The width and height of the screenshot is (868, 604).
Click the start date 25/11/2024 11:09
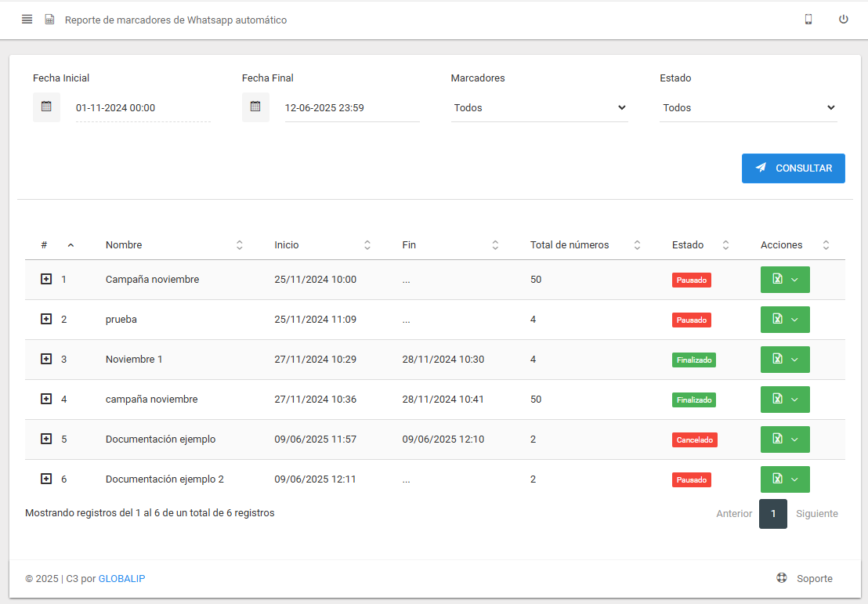point(316,320)
